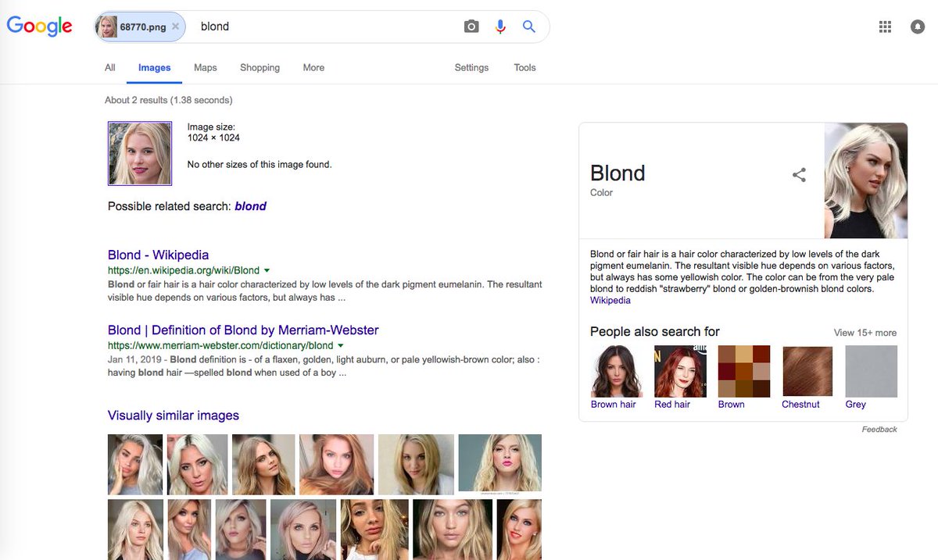938x560 pixels.
Task: Open the Brown hair related search thumbnail
Action: pyautogui.click(x=617, y=372)
